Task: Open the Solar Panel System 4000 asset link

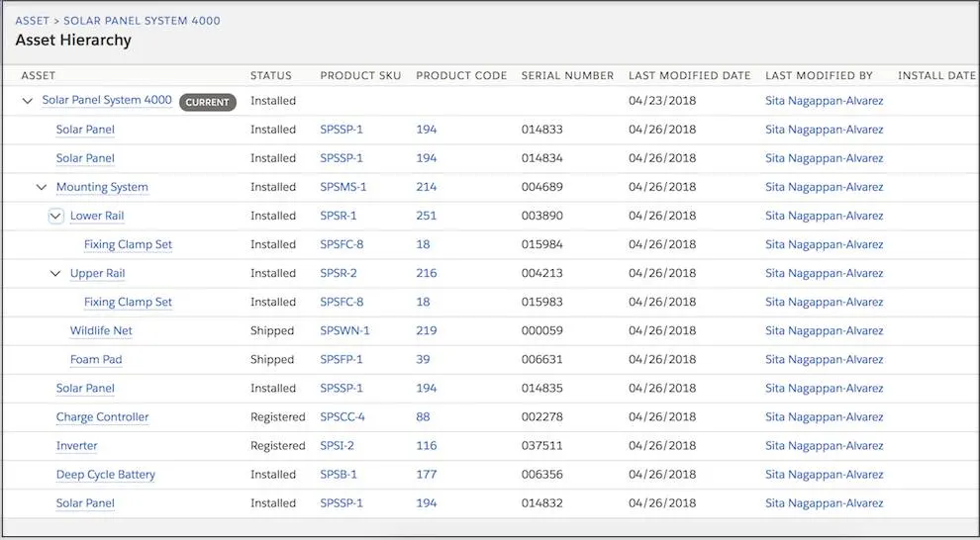Action: (x=107, y=100)
